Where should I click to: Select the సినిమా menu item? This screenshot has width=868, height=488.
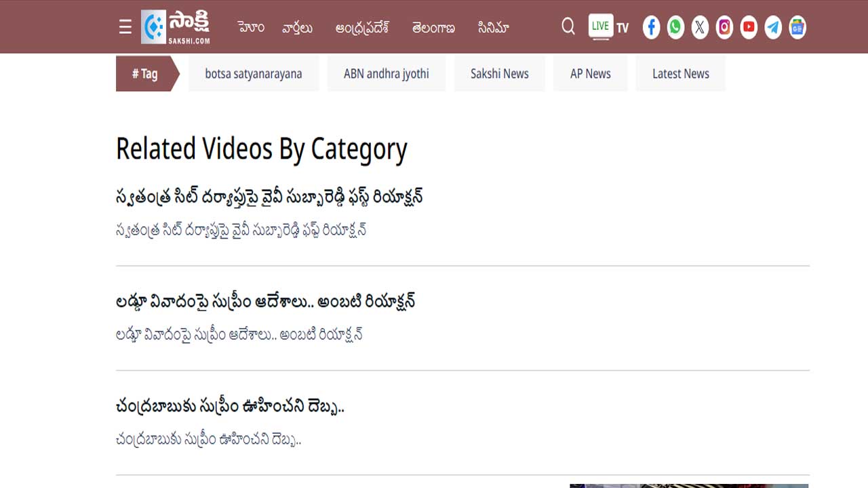click(493, 28)
